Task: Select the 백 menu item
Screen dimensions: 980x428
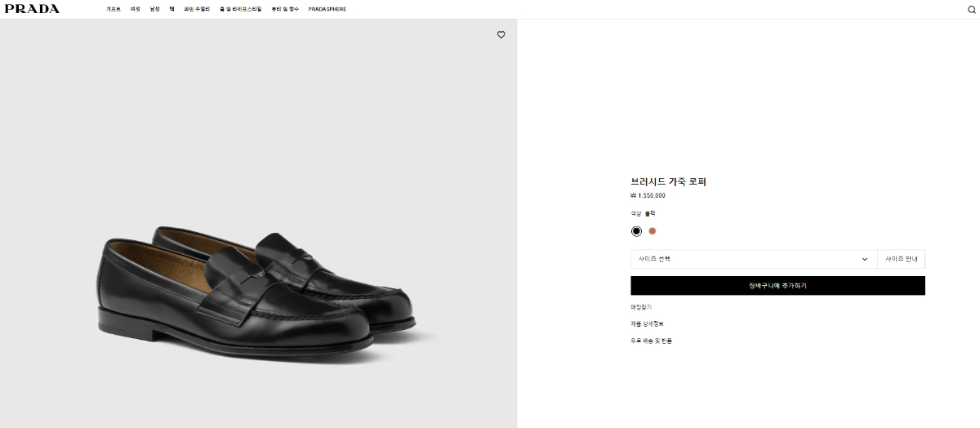Action: point(171,9)
